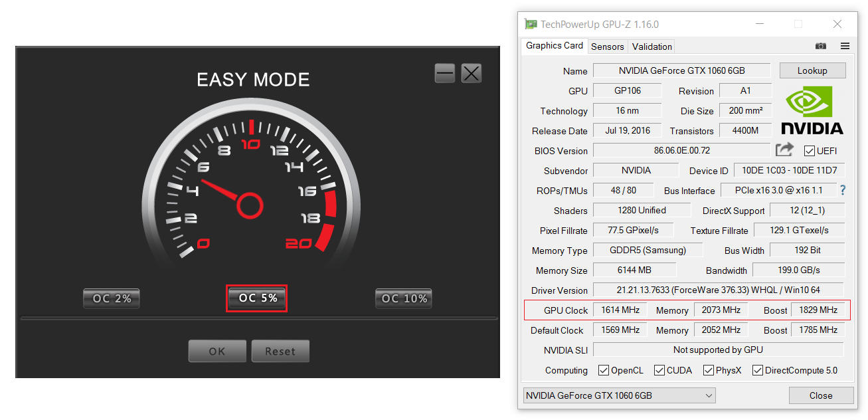Viewport: 868px width, 420px height.
Task: Click the GPU field showing GP106
Action: tap(628, 90)
